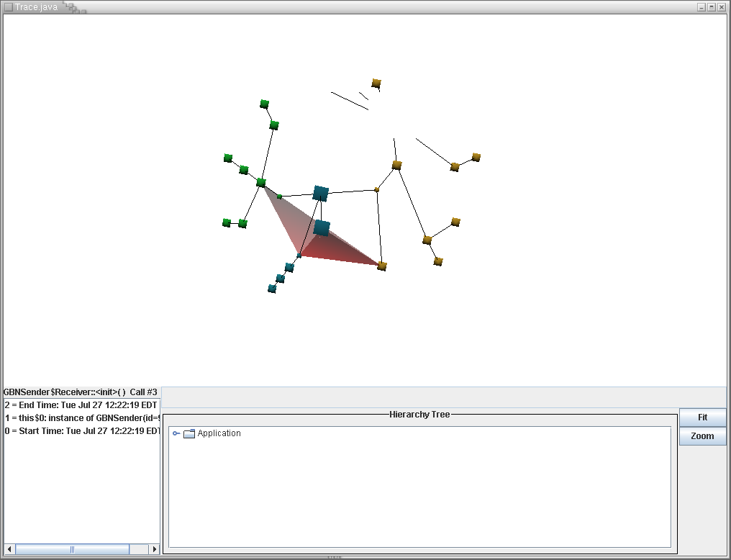Select the topmost green node
This screenshot has width=731, height=560.
(264, 104)
